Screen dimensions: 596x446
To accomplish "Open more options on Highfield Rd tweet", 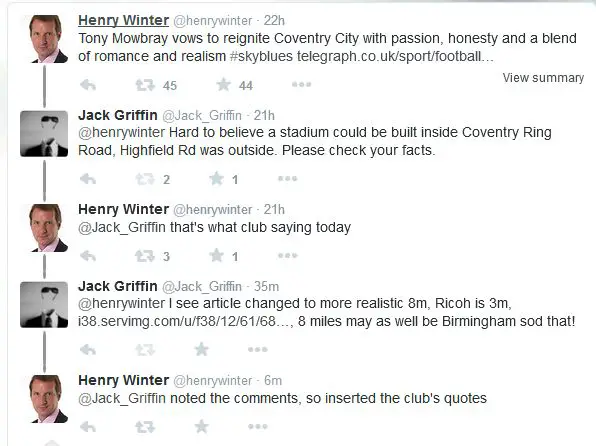I will tap(287, 178).
